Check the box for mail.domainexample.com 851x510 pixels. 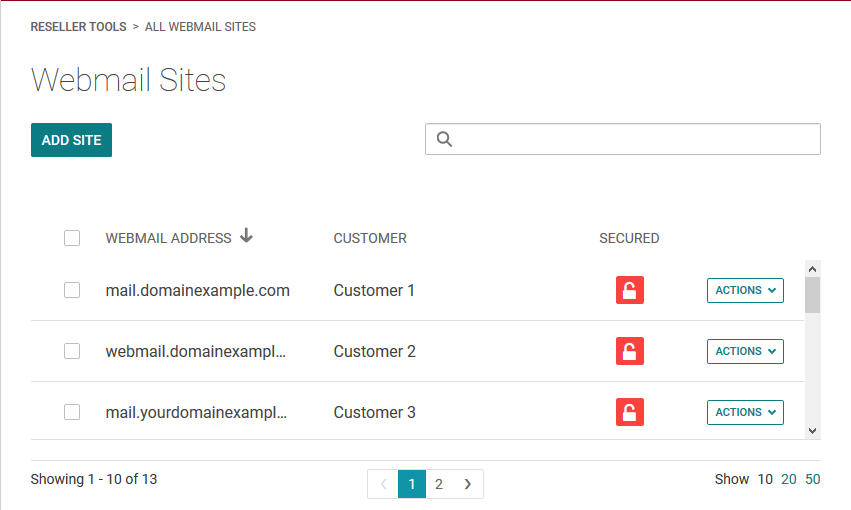72,290
